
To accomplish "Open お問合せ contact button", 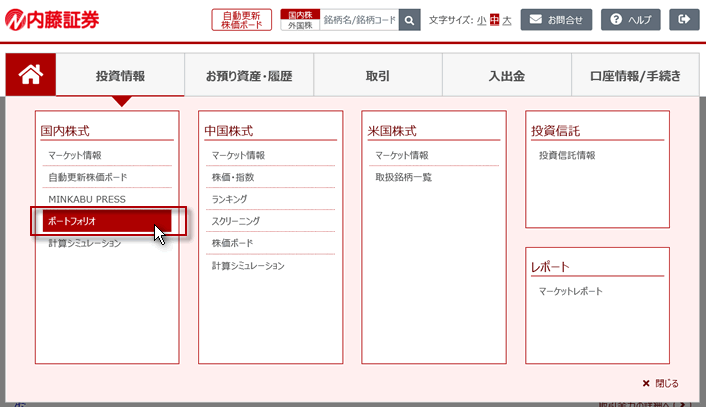I will coord(557,20).
